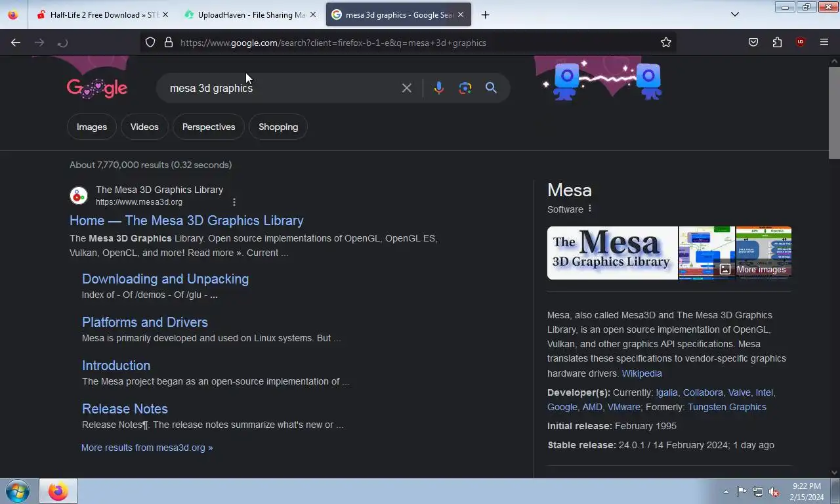The height and width of the screenshot is (504, 840).
Task: Click the network tray icon
Action: click(758, 492)
